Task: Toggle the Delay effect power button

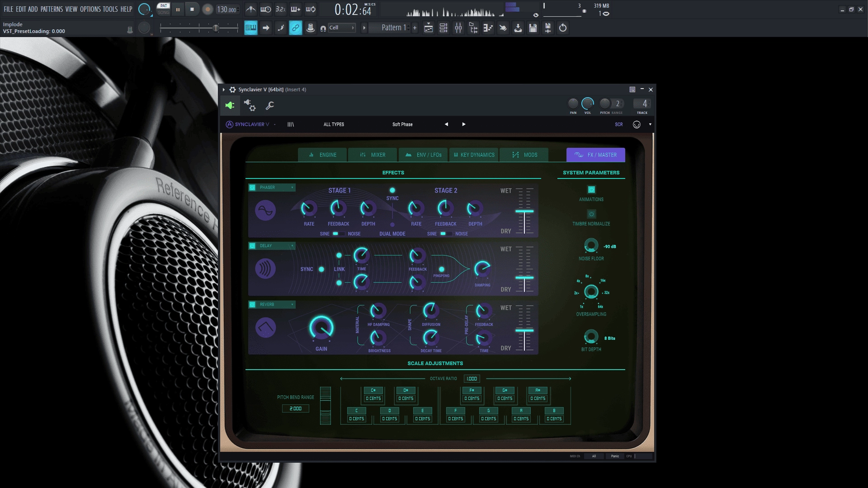Action: [x=252, y=246]
